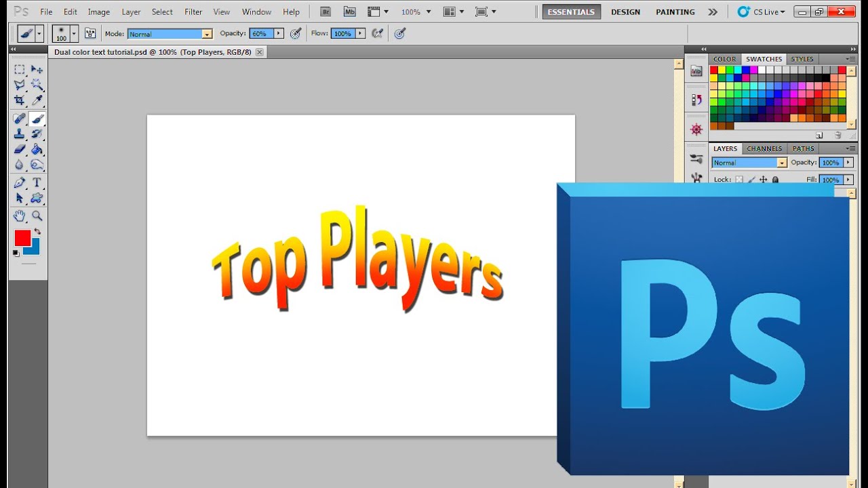Viewport: 868px width, 488px height.
Task: Open the Filter menu
Action: click(x=193, y=12)
